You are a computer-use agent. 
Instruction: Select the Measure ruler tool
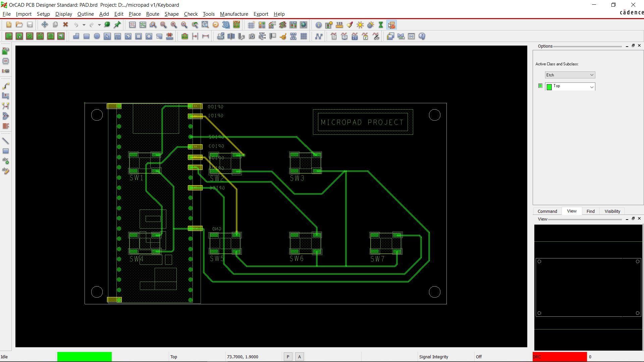pos(339,25)
